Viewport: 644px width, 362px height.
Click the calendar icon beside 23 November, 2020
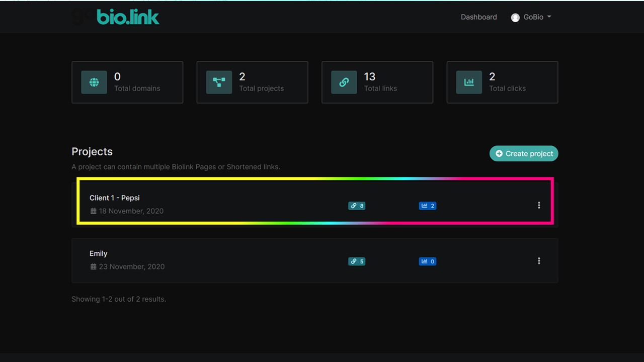pyautogui.click(x=93, y=266)
